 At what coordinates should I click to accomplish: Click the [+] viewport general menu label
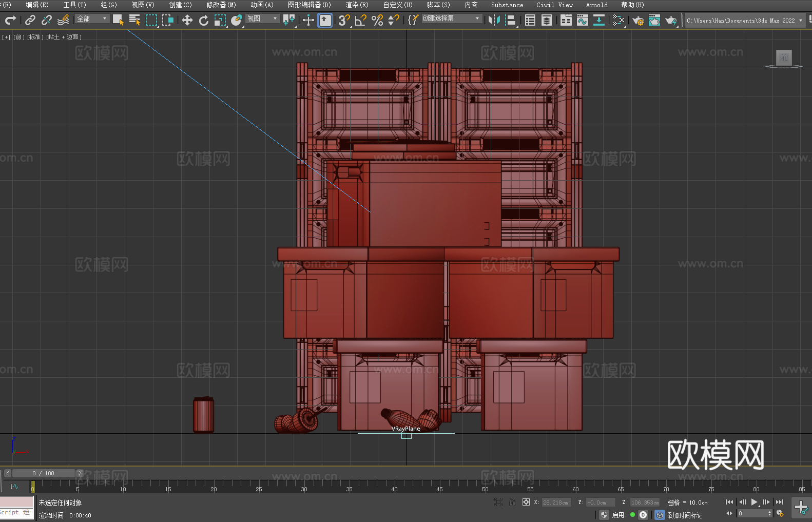click(6, 37)
